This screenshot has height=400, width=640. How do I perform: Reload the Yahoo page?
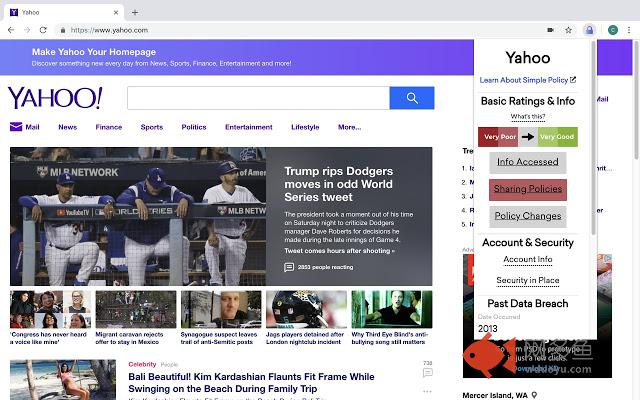pos(43,30)
